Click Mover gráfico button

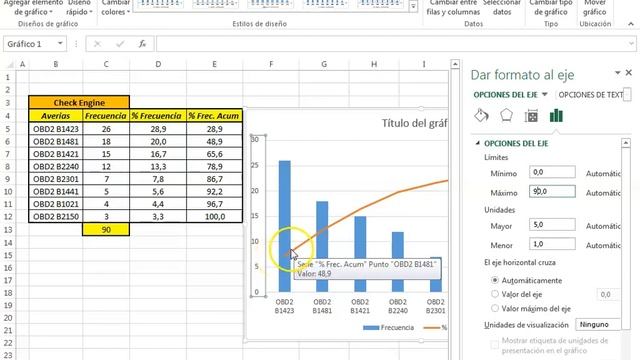[x=594, y=8]
